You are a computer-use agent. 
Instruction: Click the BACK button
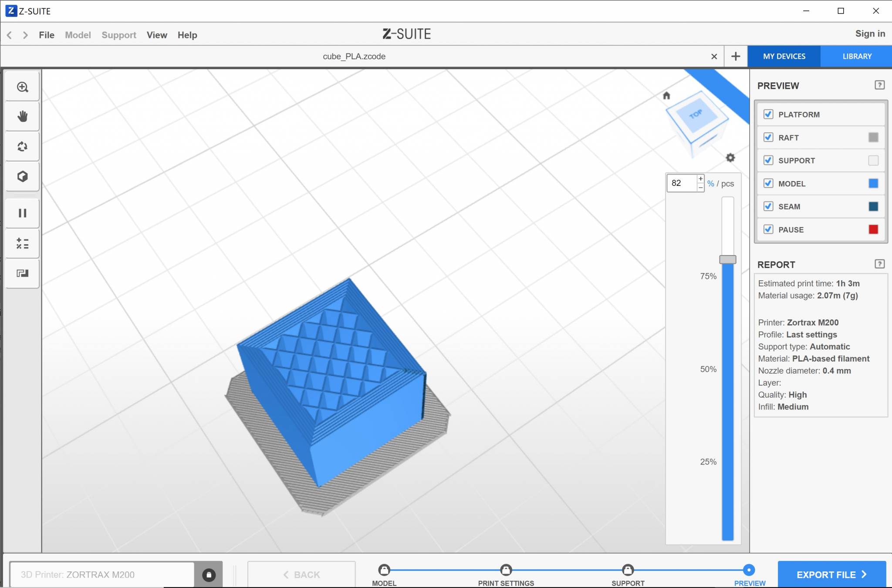click(x=301, y=575)
